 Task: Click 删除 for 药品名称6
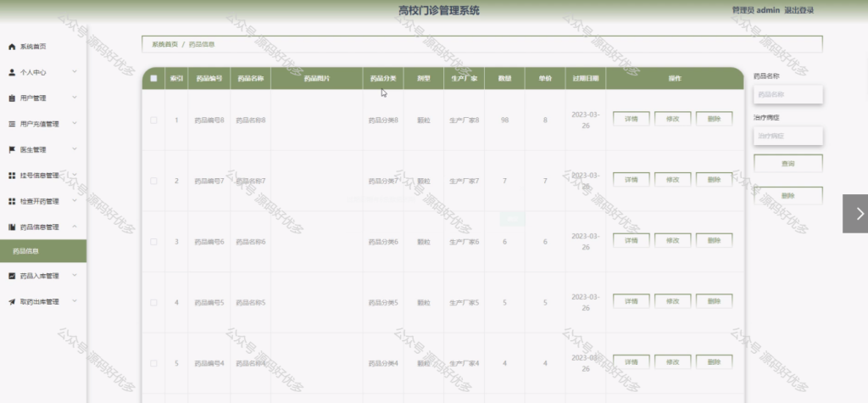[x=714, y=241]
